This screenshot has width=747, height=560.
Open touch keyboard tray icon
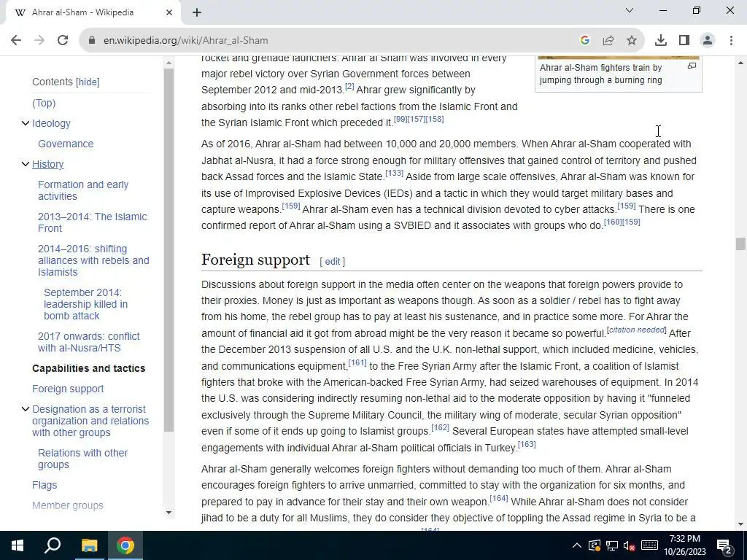pyautogui.click(x=649, y=545)
